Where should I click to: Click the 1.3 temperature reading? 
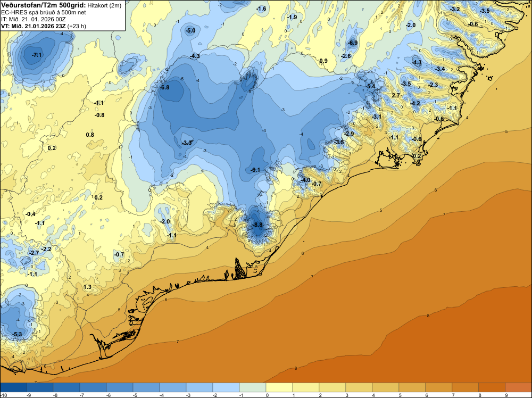coord(87,287)
